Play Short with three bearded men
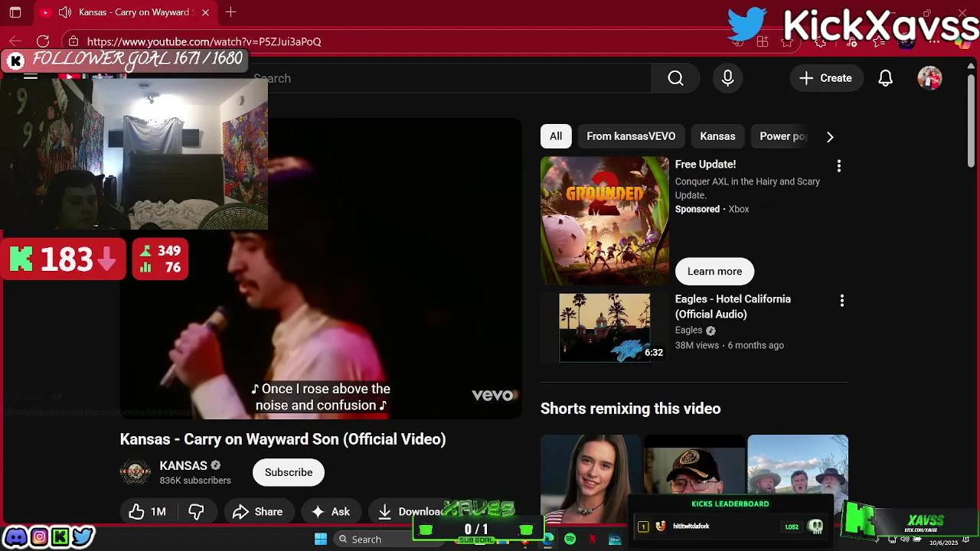The image size is (980, 551). [798, 467]
